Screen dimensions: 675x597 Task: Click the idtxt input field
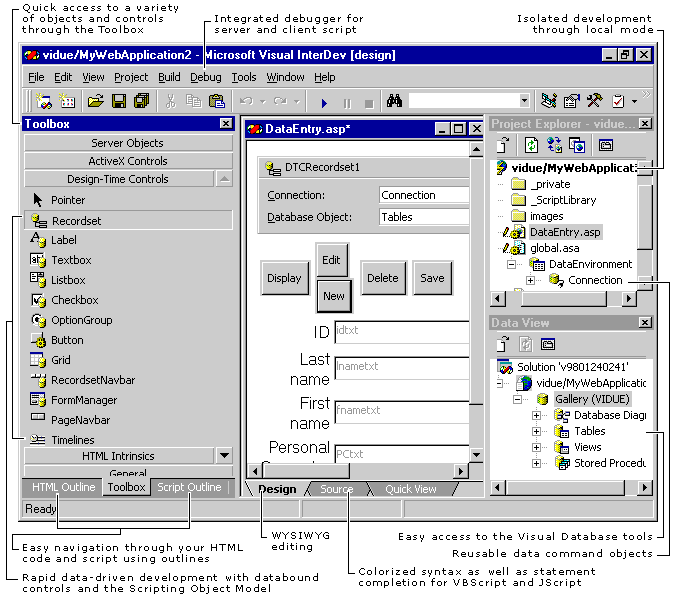pyautogui.click(x=402, y=332)
